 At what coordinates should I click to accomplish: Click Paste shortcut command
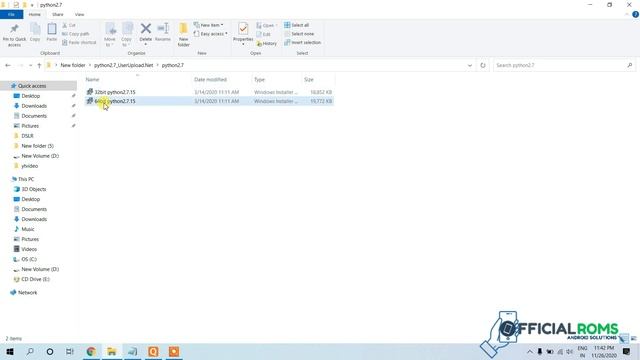point(79,42)
